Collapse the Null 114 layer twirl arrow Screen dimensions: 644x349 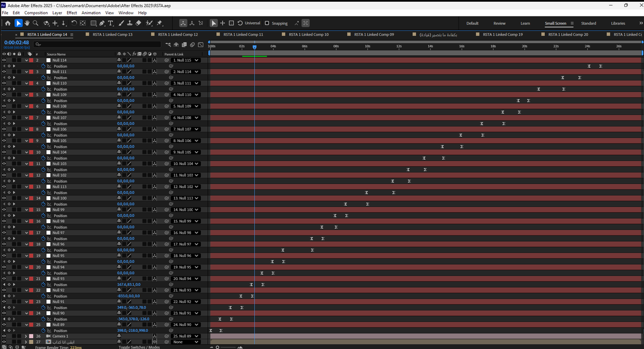pyautogui.click(x=26, y=60)
